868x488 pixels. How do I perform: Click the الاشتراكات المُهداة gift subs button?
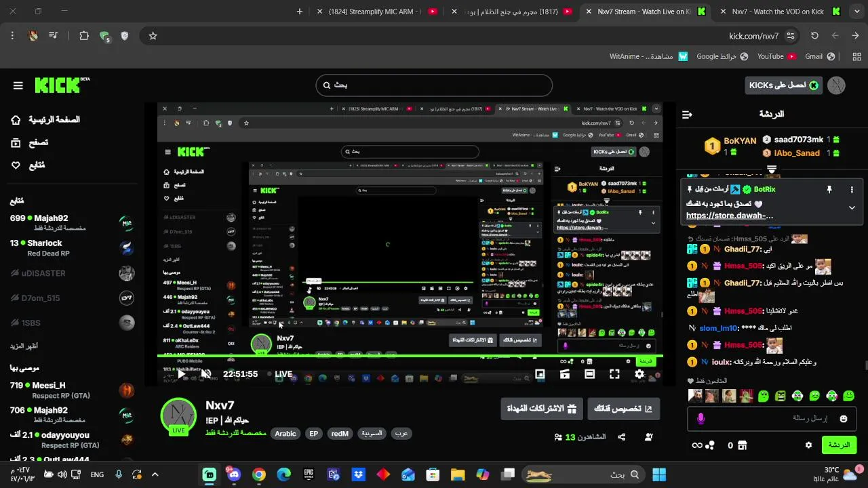(542, 409)
